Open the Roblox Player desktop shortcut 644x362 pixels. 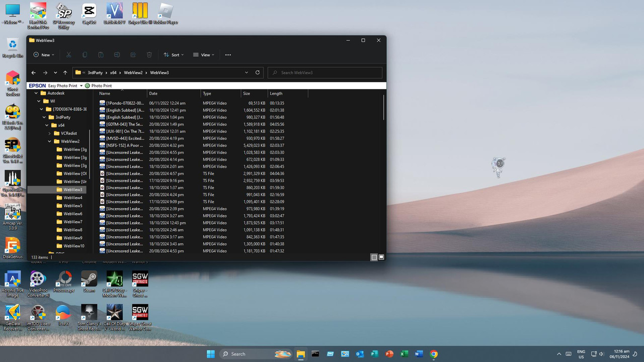[166, 14]
